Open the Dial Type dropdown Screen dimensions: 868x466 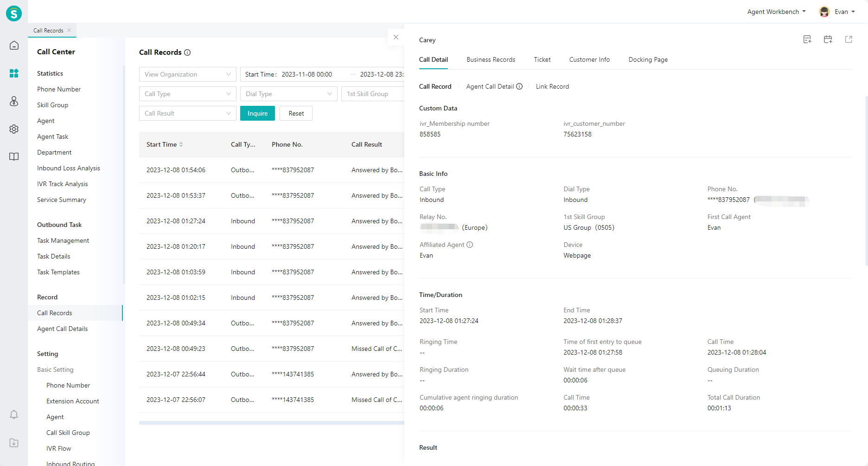pyautogui.click(x=289, y=94)
